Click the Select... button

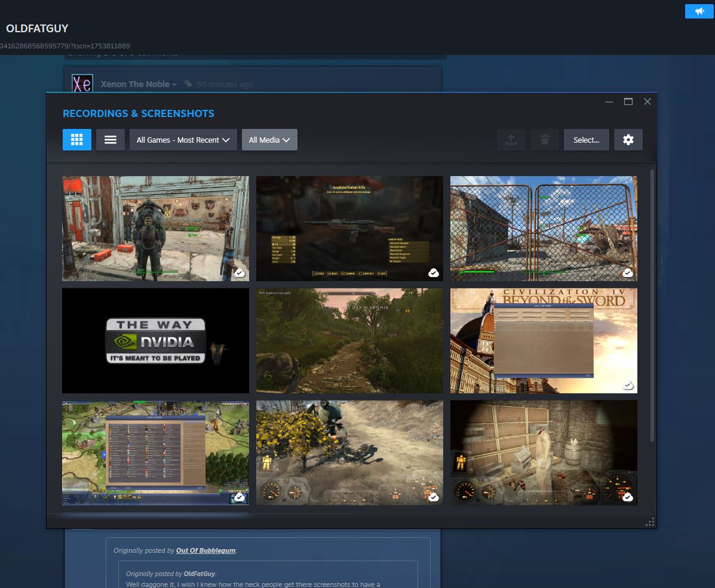[x=586, y=140]
